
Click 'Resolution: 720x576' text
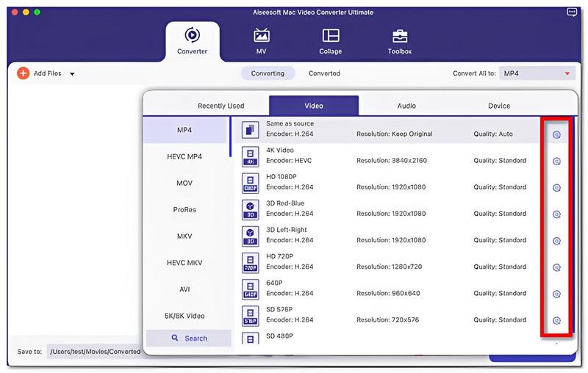pos(387,320)
